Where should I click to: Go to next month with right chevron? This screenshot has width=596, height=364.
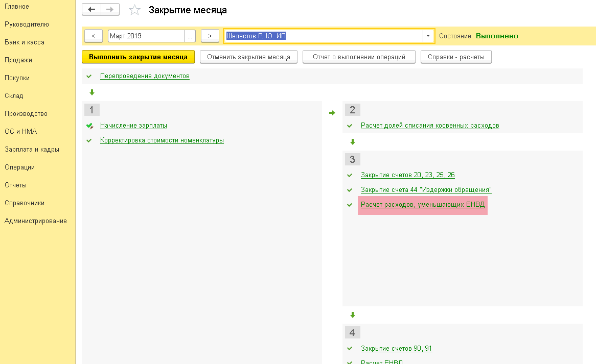[x=210, y=36]
